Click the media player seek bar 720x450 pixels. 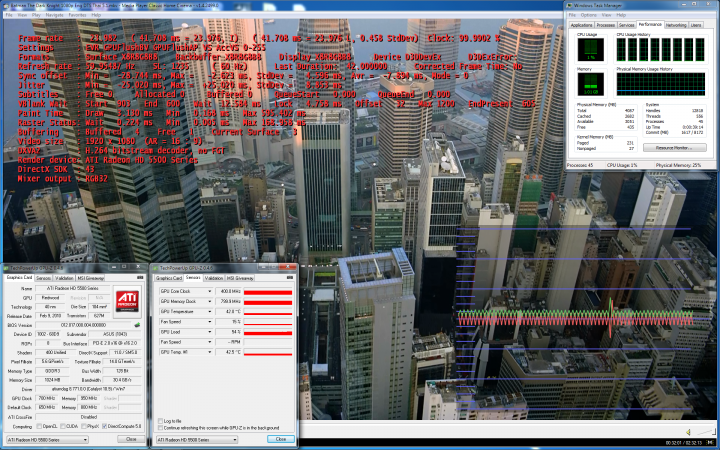(x=507, y=423)
